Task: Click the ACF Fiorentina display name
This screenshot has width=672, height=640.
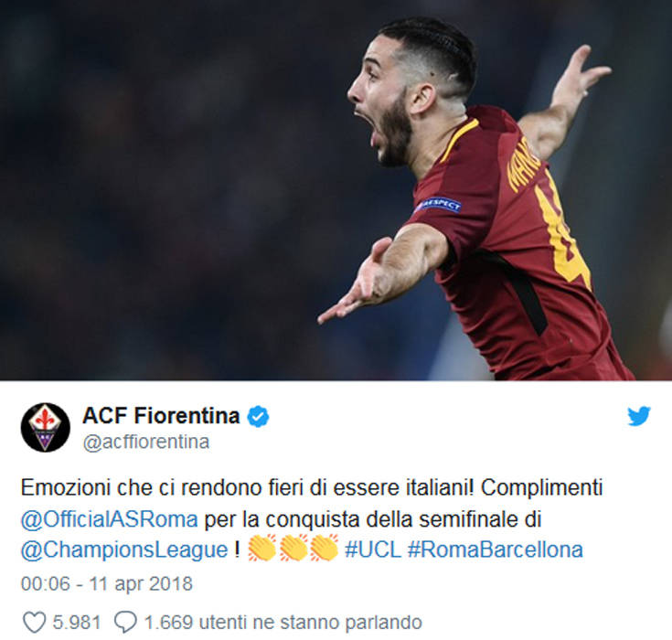Action: (x=161, y=415)
